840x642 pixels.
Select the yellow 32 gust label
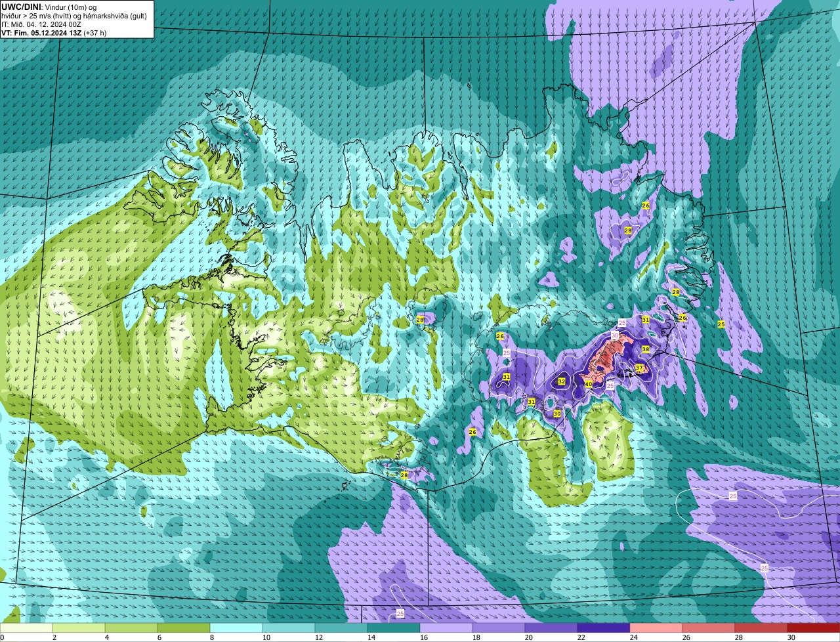tap(562, 381)
